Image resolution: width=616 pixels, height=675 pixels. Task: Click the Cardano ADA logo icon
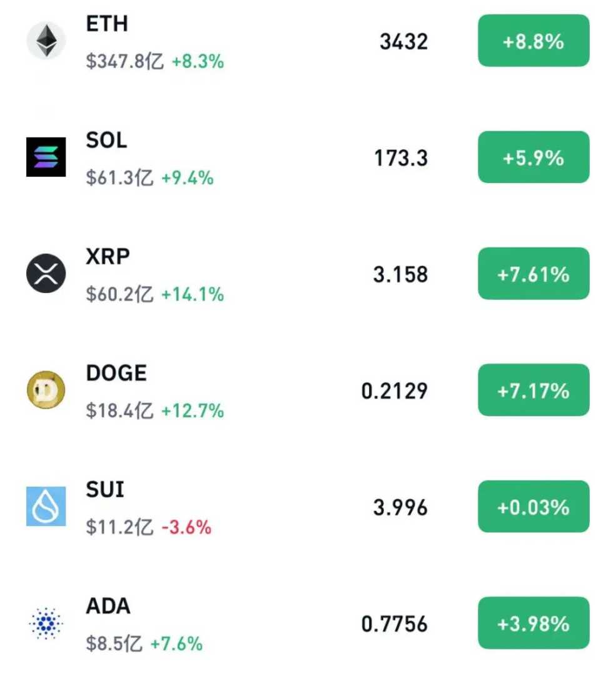[x=46, y=623]
